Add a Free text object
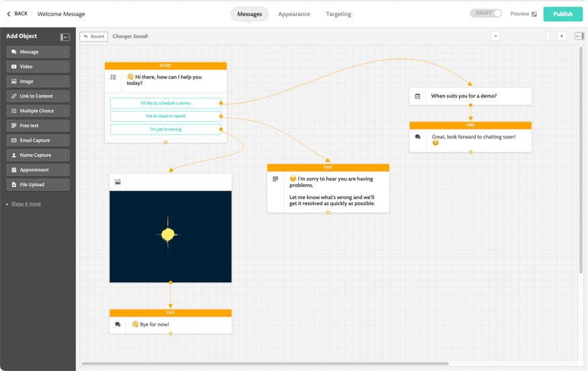Image resolution: width=588 pixels, height=371 pixels. point(38,126)
